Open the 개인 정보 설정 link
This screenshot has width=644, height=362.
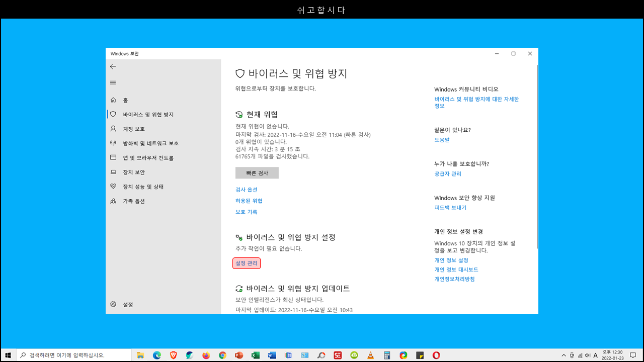pyautogui.click(x=451, y=260)
